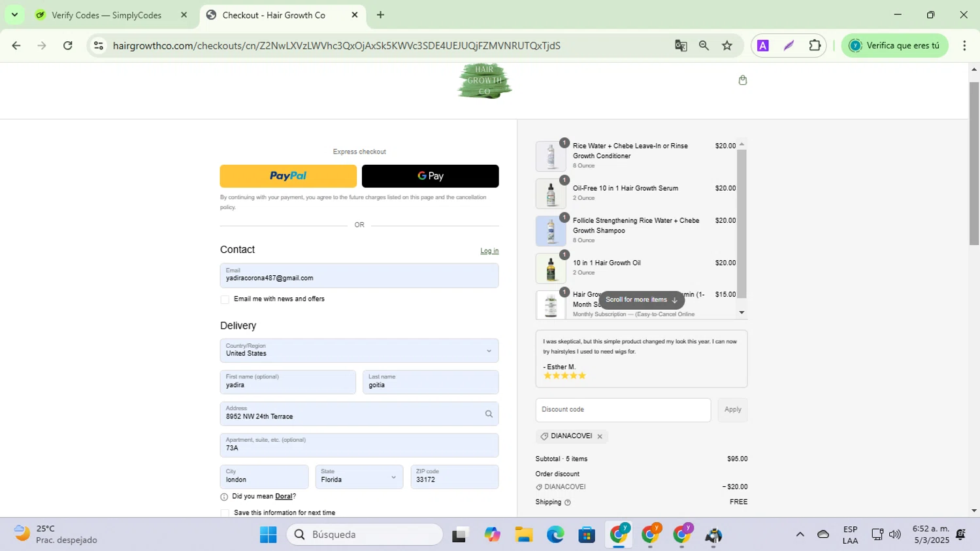Show hidden system tray icons
980x551 pixels.
tap(800, 535)
